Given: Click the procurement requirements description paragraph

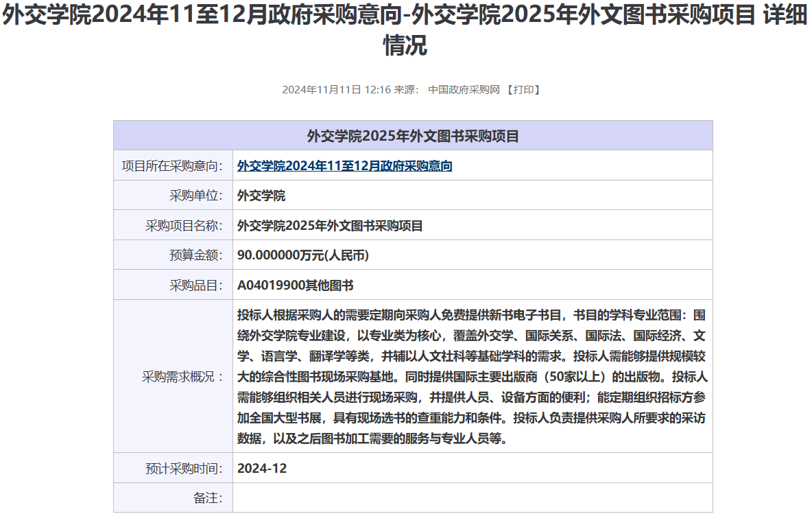Looking at the screenshot, I should 472,376.
